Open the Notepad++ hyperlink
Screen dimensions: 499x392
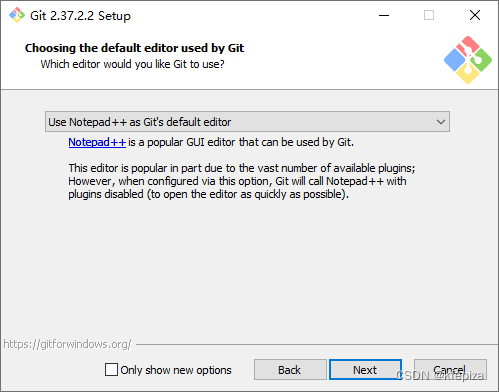pos(97,142)
